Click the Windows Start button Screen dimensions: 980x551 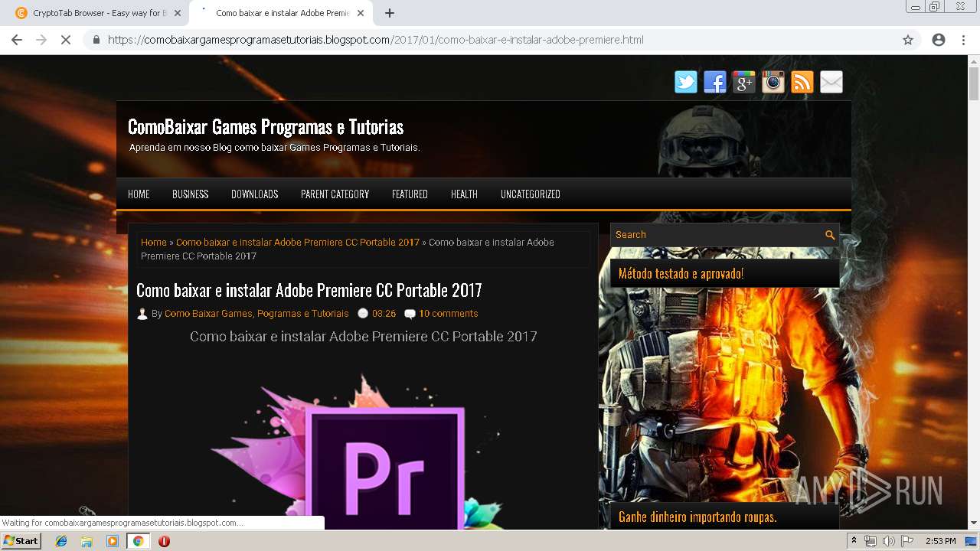tap(21, 541)
